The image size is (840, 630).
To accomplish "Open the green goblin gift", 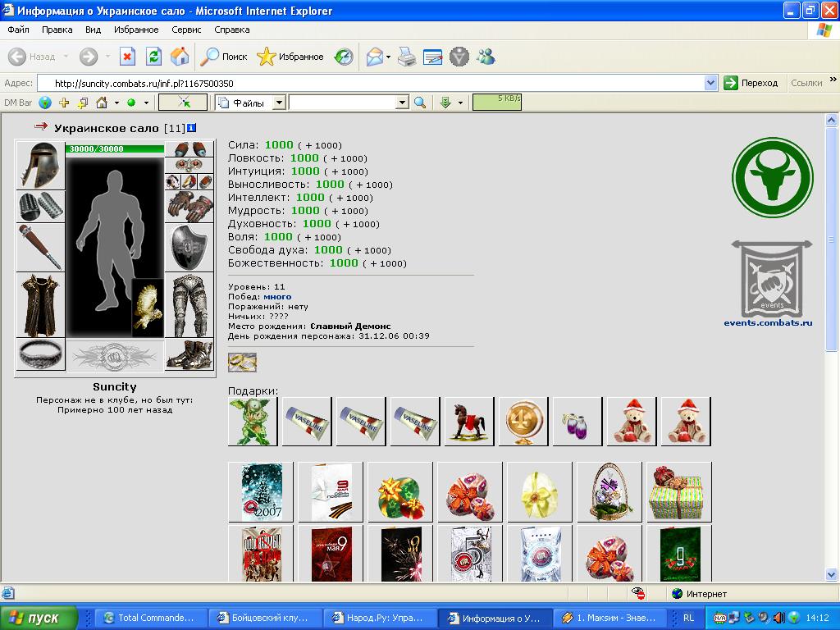I will coord(253,421).
